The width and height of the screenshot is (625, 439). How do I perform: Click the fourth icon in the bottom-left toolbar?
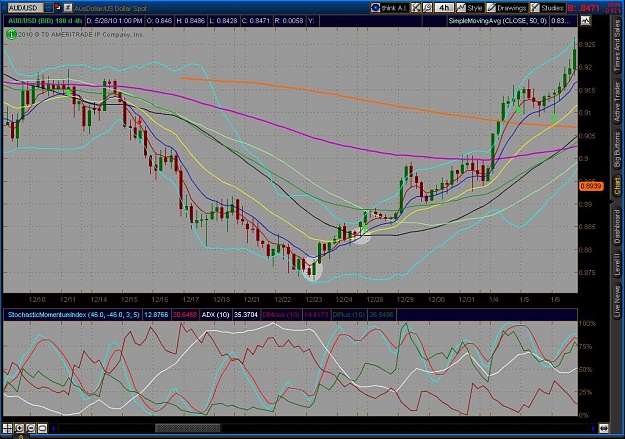(x=42, y=428)
